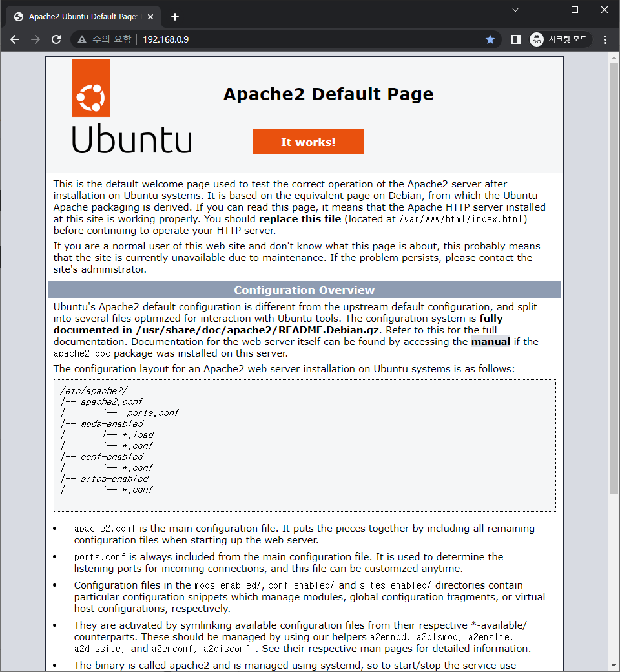
Task: Click the Configuration Overview section header
Action: (305, 289)
